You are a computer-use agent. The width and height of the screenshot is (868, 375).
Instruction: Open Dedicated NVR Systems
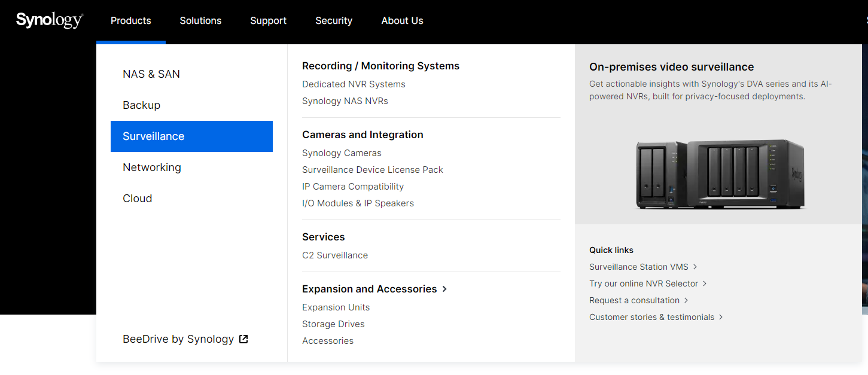click(x=354, y=84)
